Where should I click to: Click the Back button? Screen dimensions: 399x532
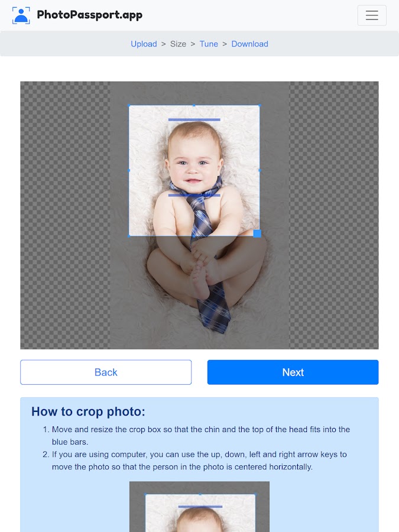click(x=106, y=372)
